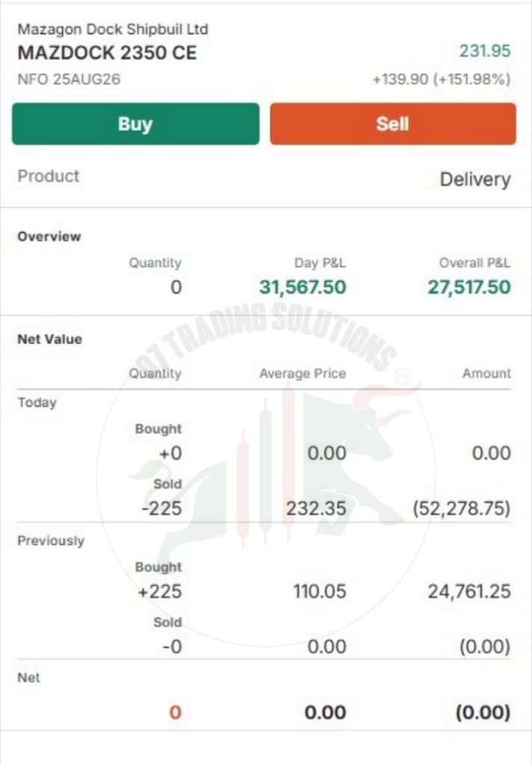Select previously bought quantity +225
Image resolution: width=532 pixels, height=765 pixels.
[160, 592]
